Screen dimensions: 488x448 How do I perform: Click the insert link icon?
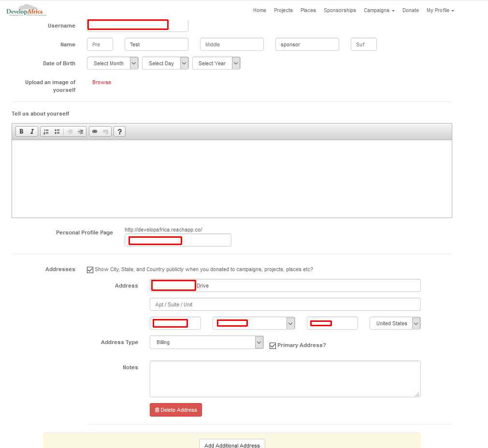[x=95, y=131]
